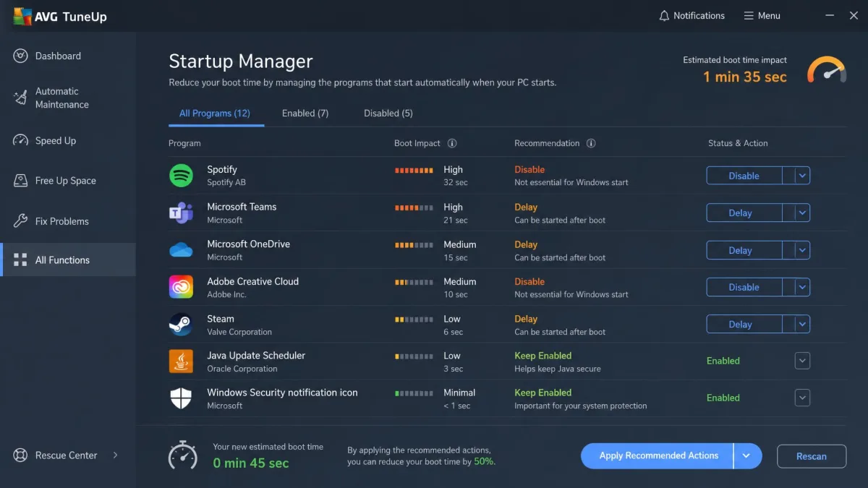
Task: Switch to the All Programs (12) tab
Action: point(215,114)
